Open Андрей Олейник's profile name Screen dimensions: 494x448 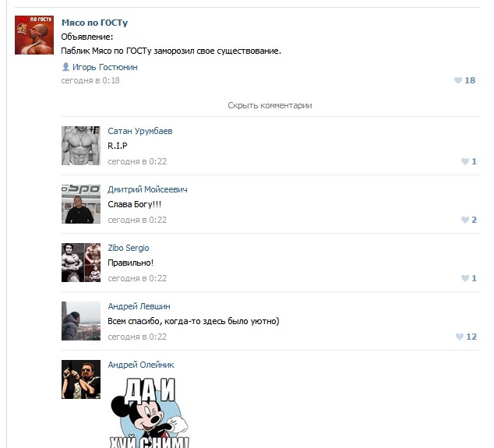coord(141,365)
